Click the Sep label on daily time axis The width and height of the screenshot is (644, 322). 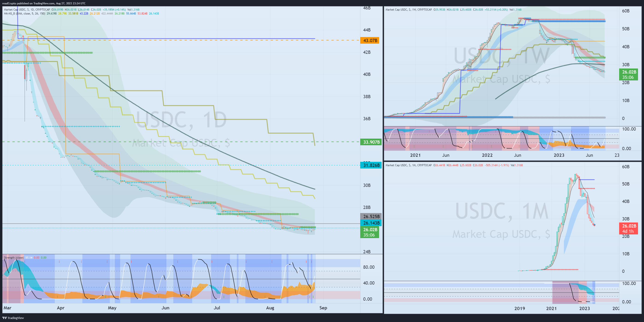[323, 308]
